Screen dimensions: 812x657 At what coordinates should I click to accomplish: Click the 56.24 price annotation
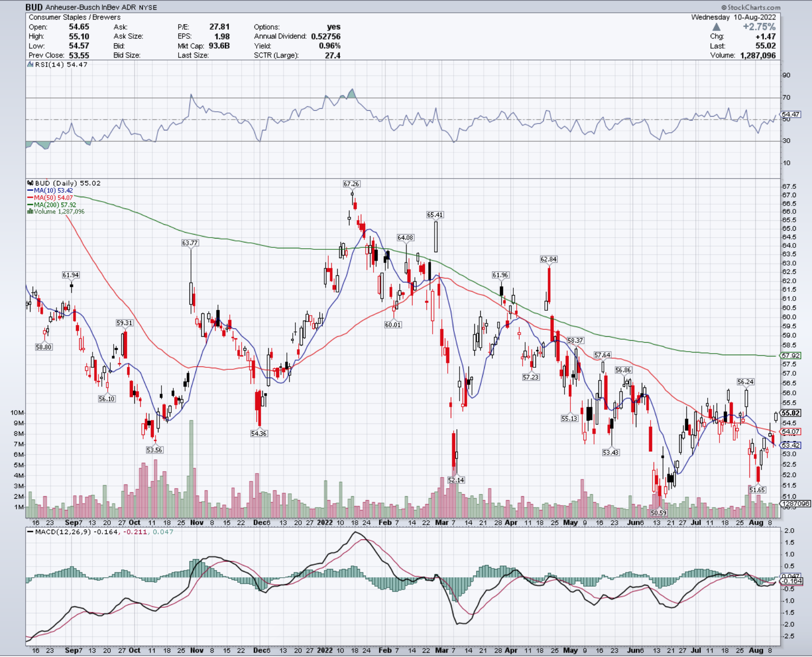pos(746,382)
